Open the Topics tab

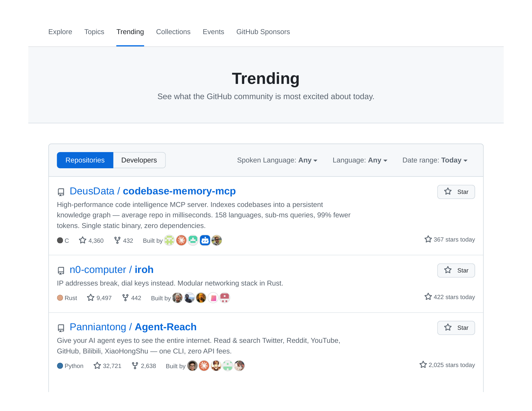(94, 32)
